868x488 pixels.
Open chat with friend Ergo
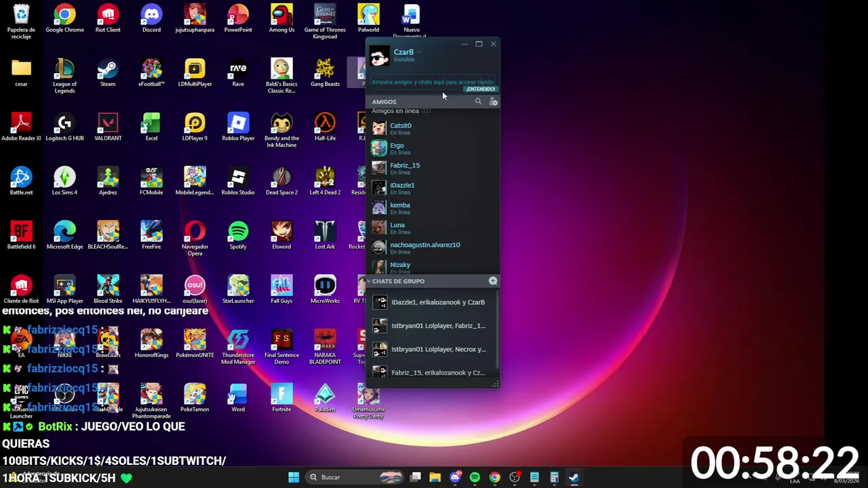coord(434,148)
